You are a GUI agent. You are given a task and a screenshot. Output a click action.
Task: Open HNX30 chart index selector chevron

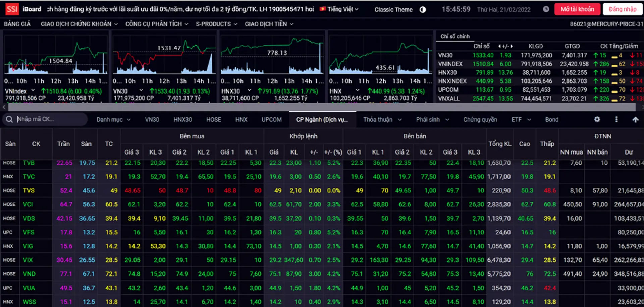click(x=249, y=90)
